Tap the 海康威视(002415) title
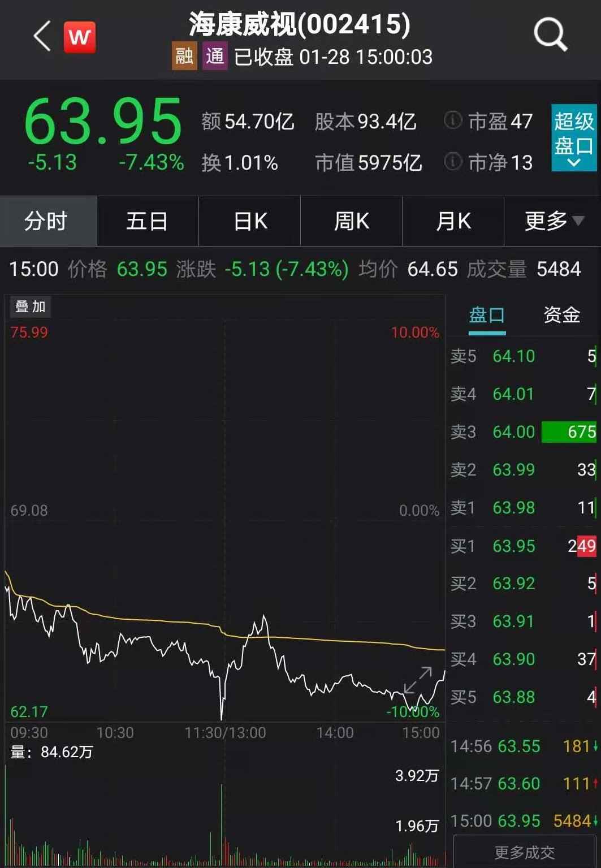Viewport: 601px width, 868px height. [x=300, y=24]
